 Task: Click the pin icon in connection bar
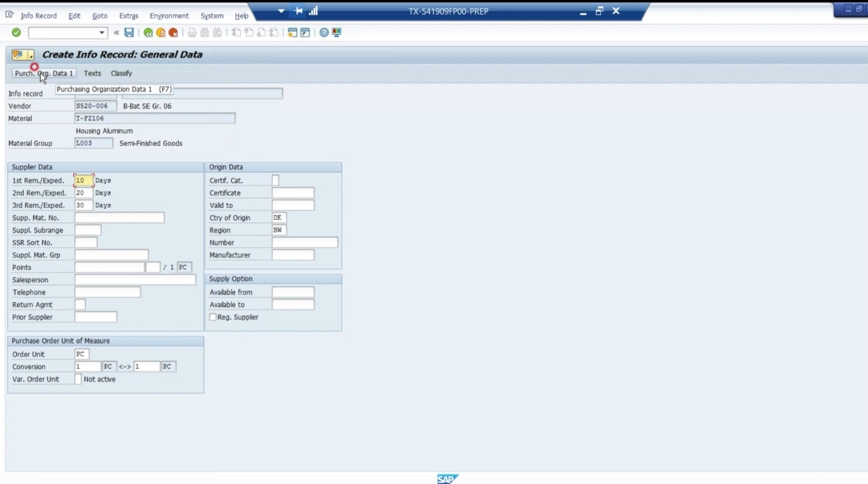click(299, 11)
